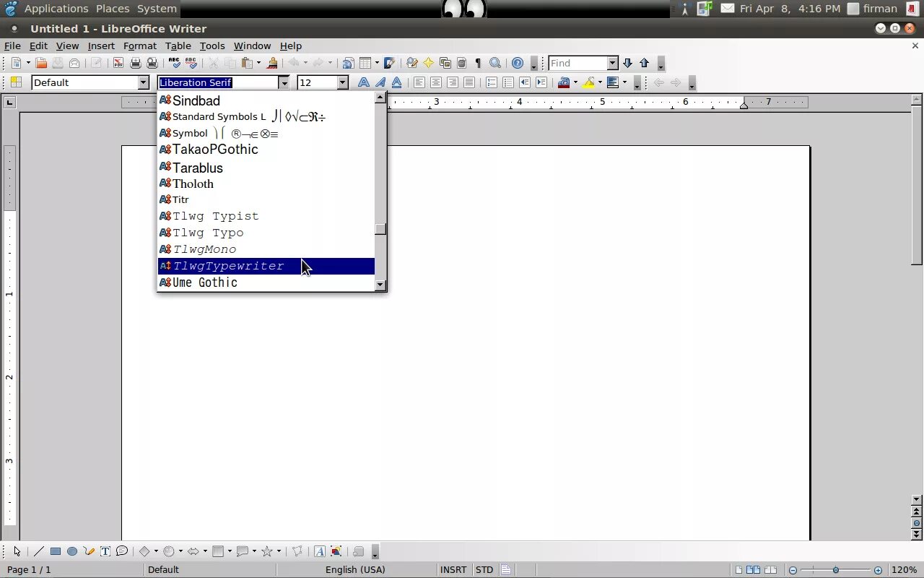Print the file directly

tap(135, 63)
